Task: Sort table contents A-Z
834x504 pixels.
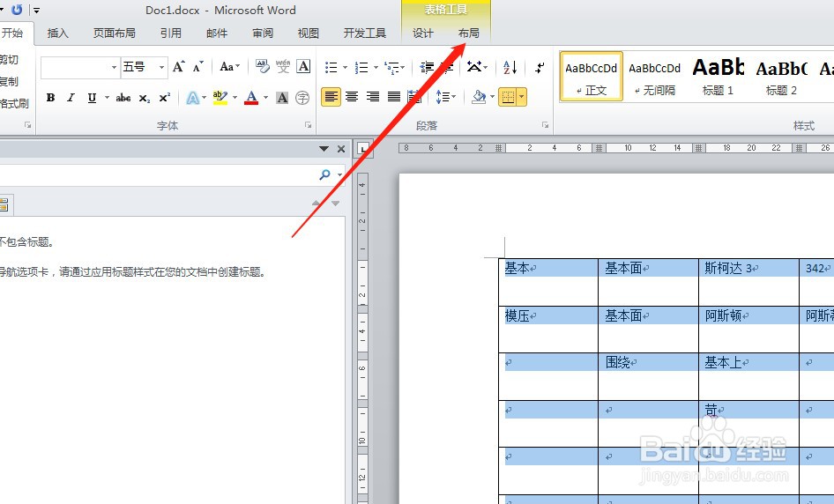Action: [x=510, y=67]
